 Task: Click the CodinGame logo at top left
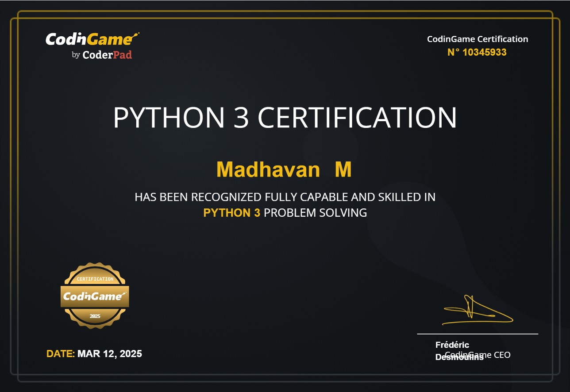92,39
